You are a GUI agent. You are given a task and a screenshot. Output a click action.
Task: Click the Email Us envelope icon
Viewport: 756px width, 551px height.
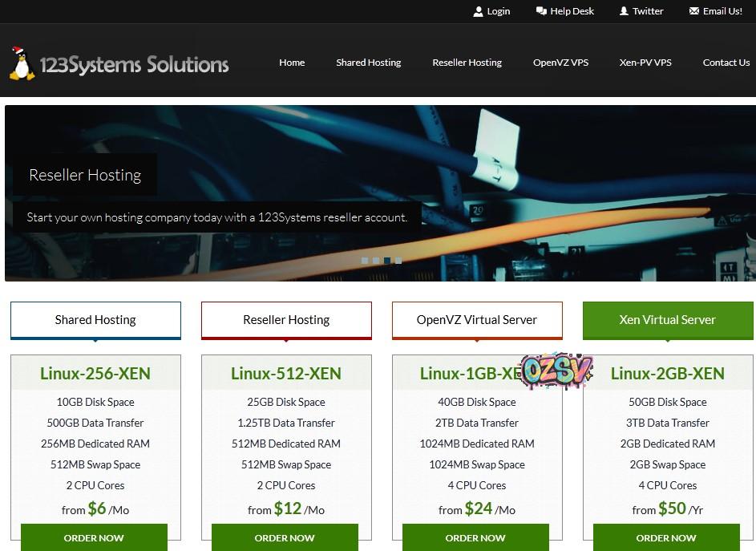pos(693,11)
